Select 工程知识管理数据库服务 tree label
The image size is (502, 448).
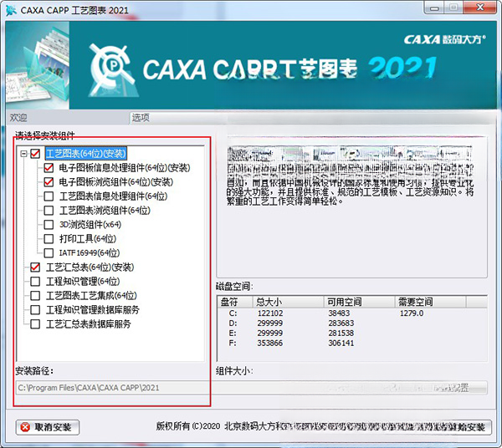pyautogui.click(x=93, y=310)
